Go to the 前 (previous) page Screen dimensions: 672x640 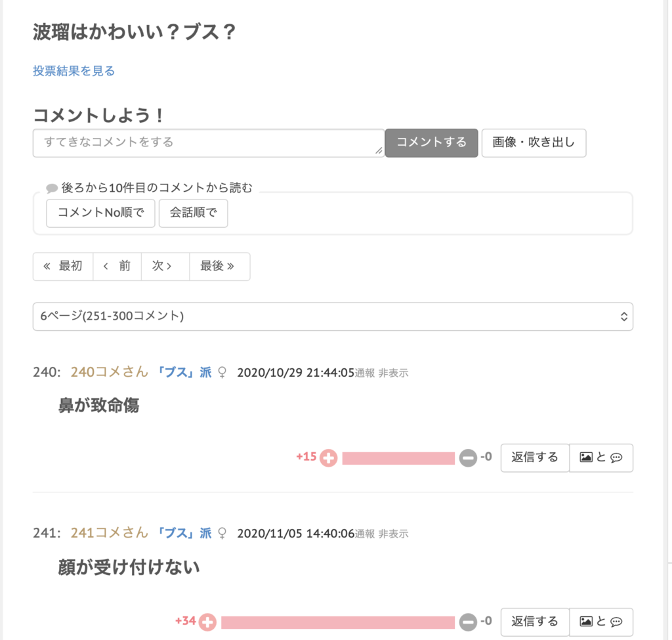(117, 267)
